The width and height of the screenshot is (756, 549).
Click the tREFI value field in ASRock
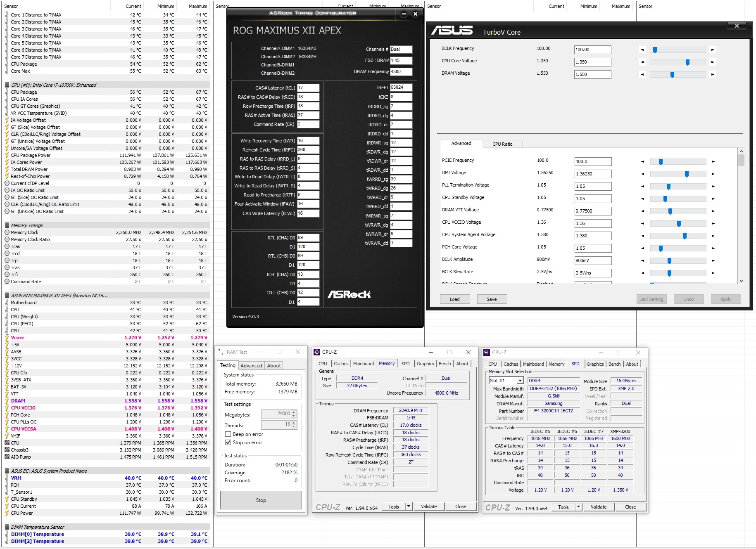(401, 88)
